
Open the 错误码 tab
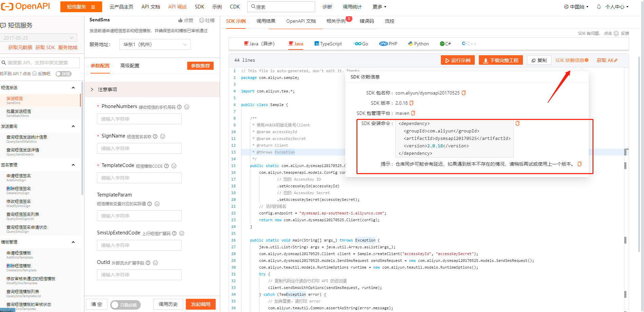pyautogui.click(x=367, y=21)
